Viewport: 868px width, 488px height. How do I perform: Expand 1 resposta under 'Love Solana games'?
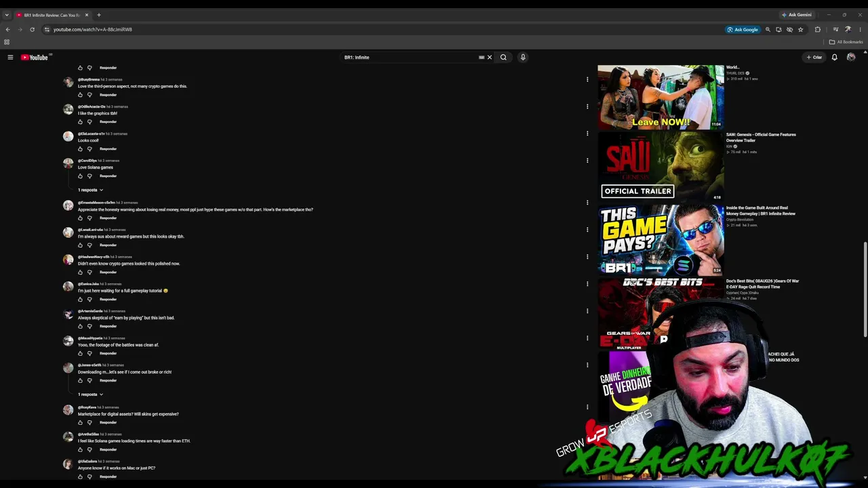click(x=90, y=190)
